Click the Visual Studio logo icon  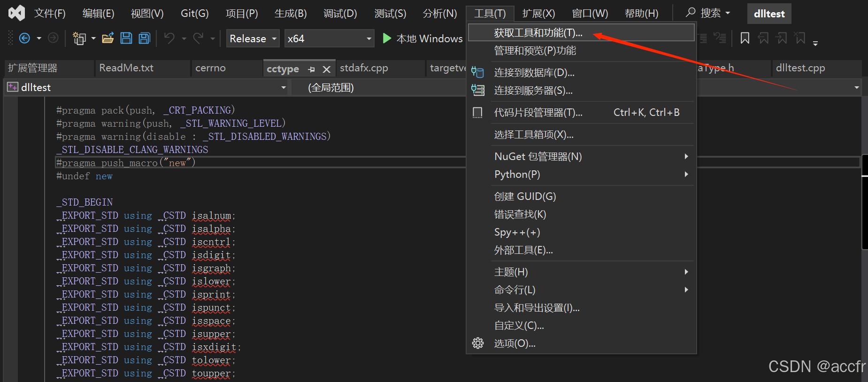click(17, 13)
